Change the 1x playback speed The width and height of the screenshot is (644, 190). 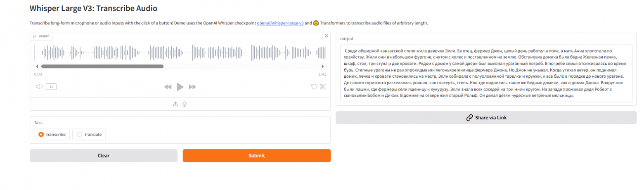[51, 87]
